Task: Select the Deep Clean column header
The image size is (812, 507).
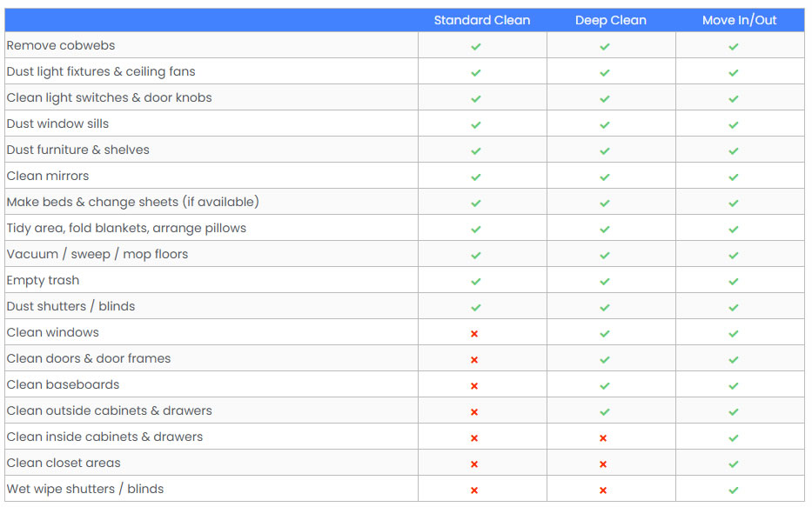Action: 611,20
